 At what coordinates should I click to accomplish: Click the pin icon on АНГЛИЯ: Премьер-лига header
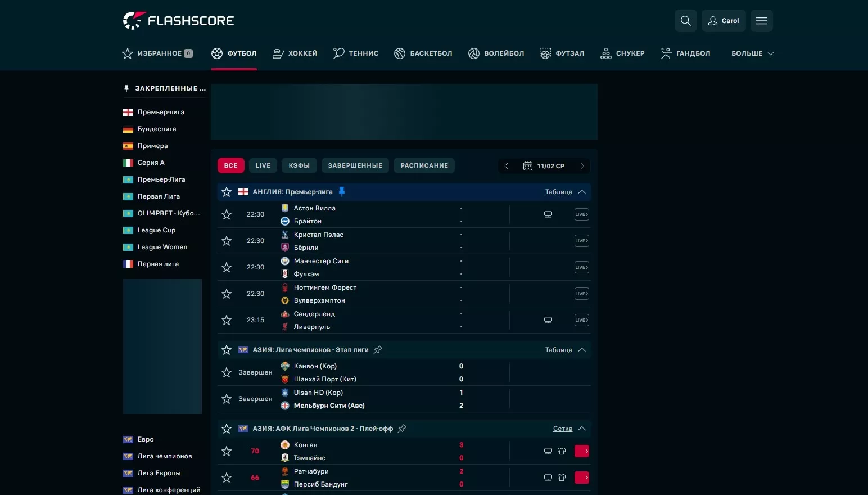pos(342,191)
